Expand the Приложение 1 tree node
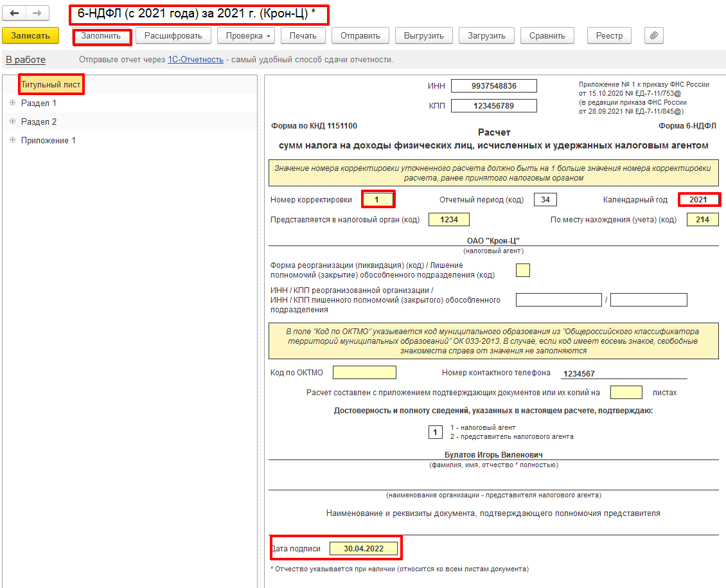The image size is (726, 588). [x=12, y=140]
